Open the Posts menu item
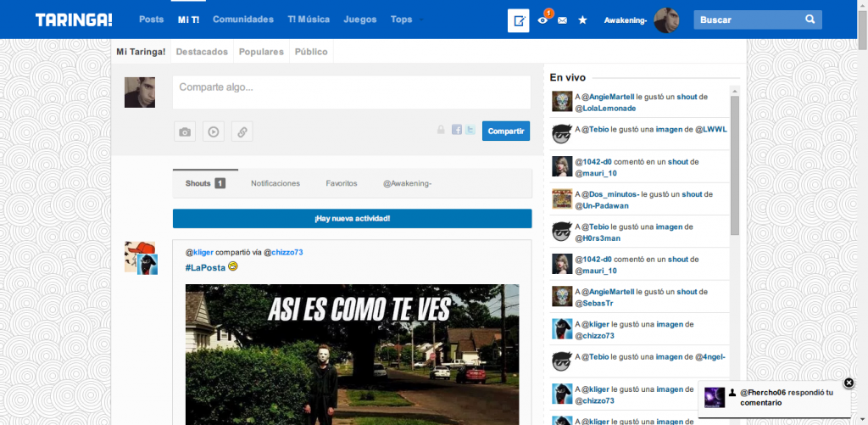Image resolution: width=868 pixels, height=425 pixels. tap(152, 20)
